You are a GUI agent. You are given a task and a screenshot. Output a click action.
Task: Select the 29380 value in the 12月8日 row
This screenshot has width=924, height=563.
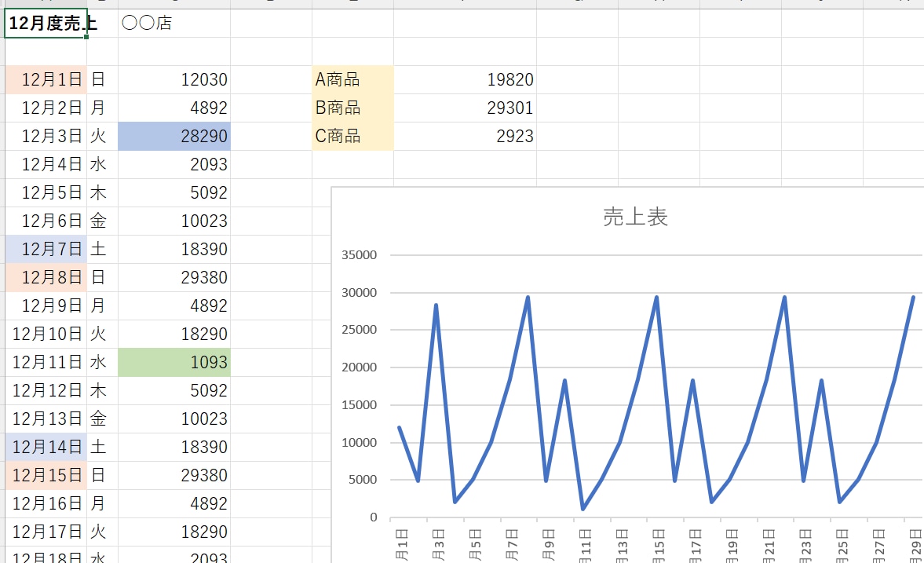(x=173, y=278)
